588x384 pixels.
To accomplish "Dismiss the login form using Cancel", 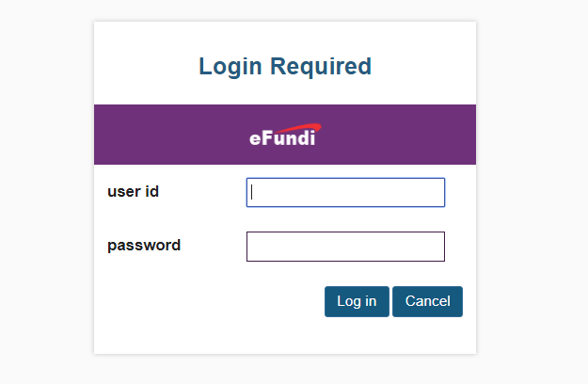I will (x=427, y=301).
